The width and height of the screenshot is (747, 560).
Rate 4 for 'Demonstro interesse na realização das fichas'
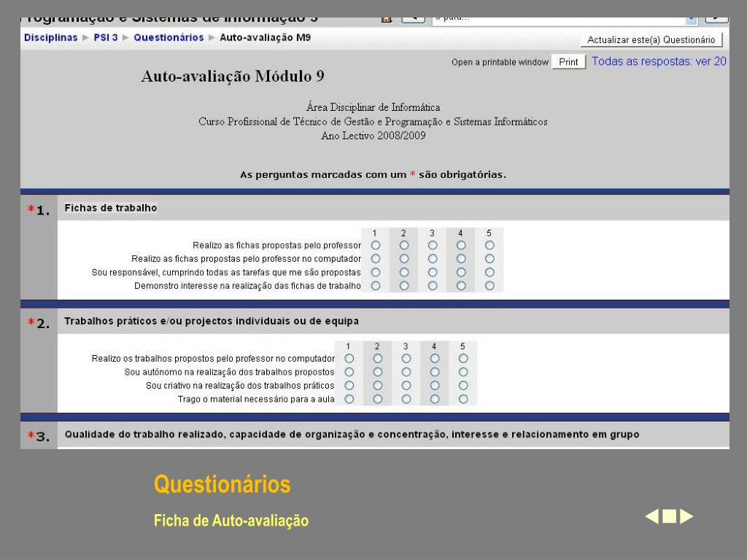[x=461, y=286]
